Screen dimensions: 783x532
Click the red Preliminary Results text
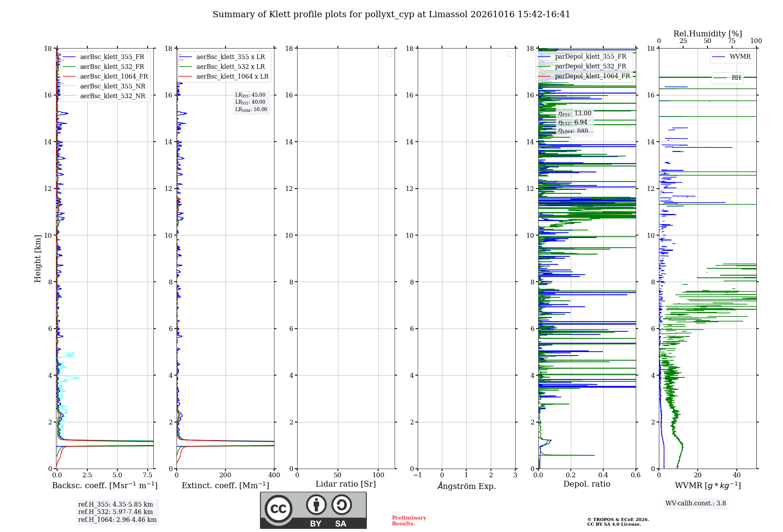point(409,521)
